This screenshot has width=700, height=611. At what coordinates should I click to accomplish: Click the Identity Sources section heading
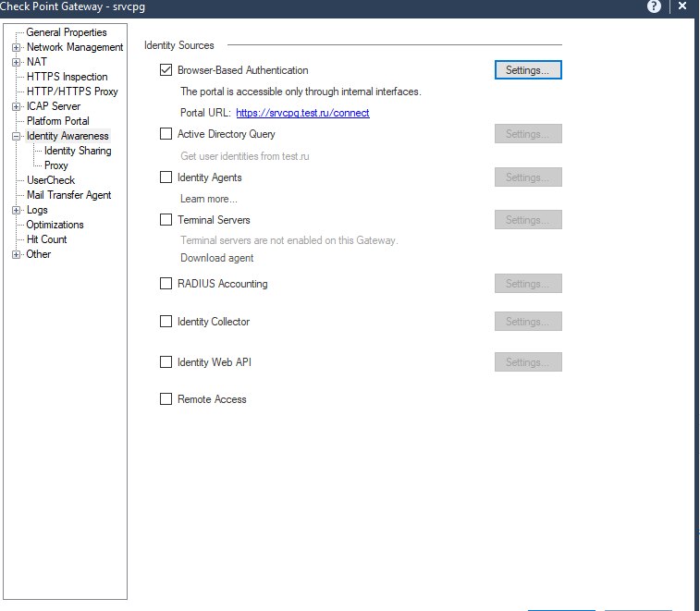[x=179, y=45]
